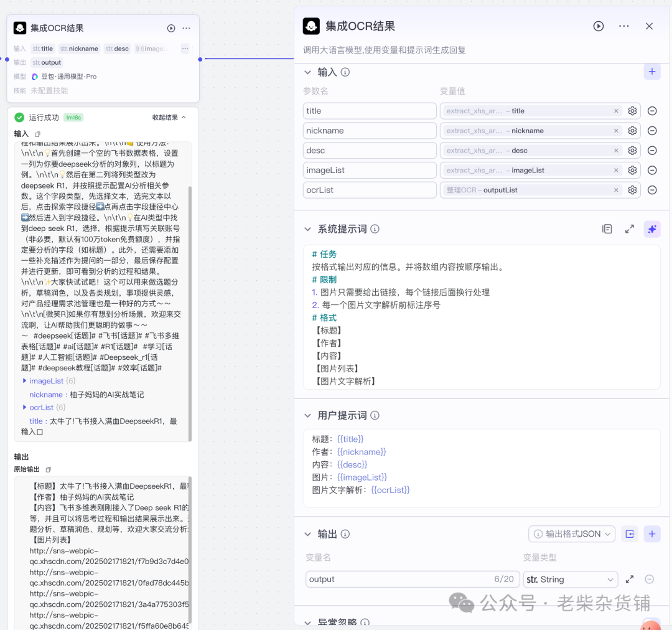Remove the desc input row

pyautogui.click(x=652, y=151)
